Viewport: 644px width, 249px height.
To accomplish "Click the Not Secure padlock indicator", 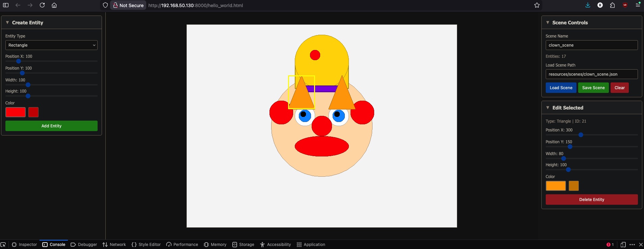I will (x=128, y=5).
